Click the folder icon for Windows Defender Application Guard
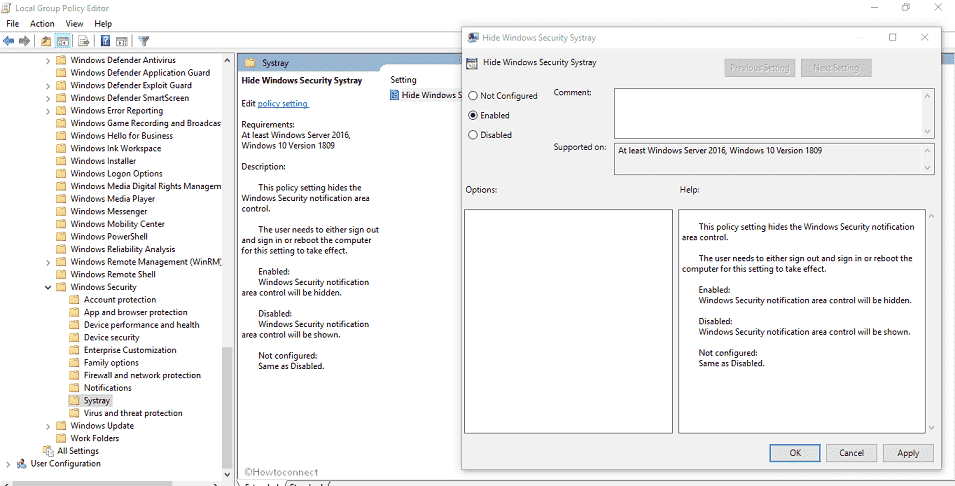This screenshot has width=955, height=486. (x=61, y=72)
